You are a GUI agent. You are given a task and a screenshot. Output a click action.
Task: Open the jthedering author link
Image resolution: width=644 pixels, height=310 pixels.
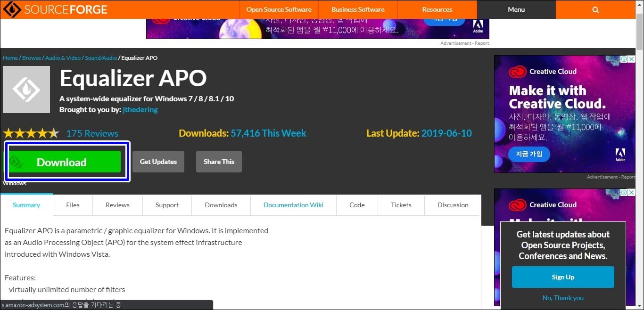coord(140,109)
